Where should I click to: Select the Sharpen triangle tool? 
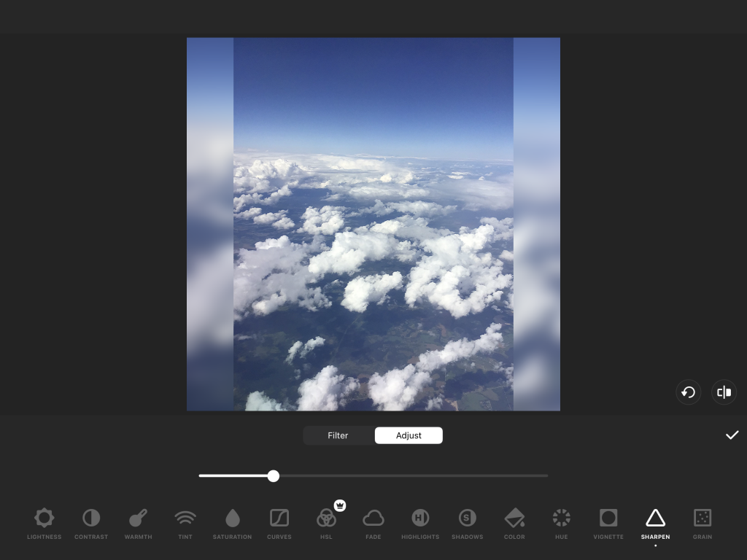[x=655, y=518]
